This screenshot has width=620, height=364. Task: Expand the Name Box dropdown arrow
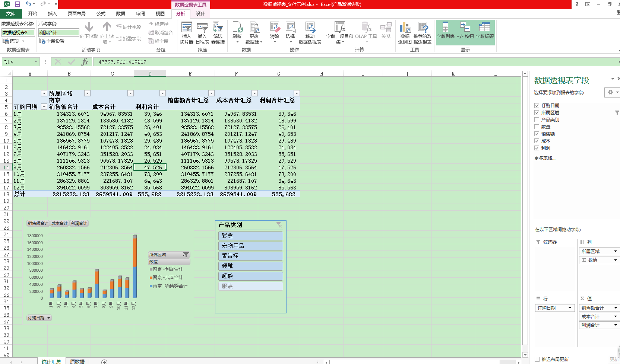(x=36, y=62)
